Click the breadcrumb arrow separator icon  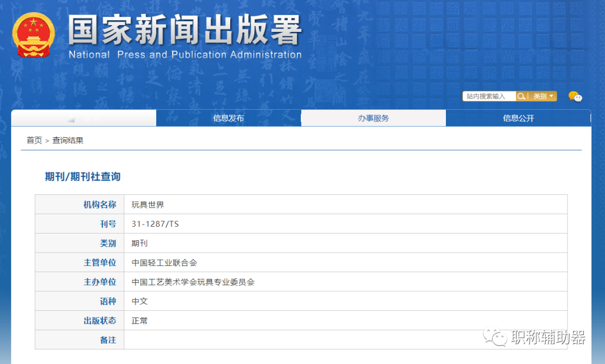(x=46, y=140)
